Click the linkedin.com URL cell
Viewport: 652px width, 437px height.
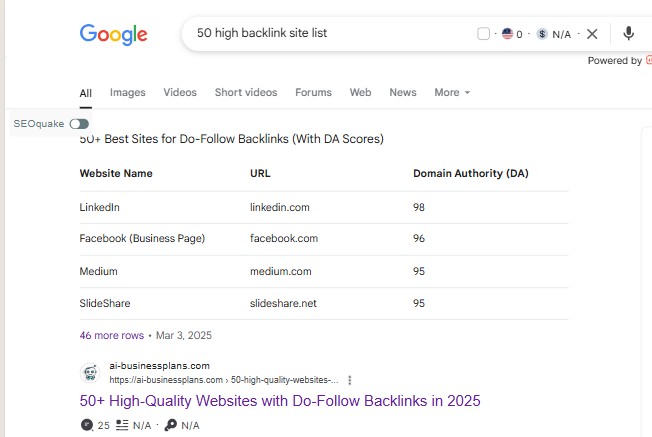pyautogui.click(x=279, y=207)
